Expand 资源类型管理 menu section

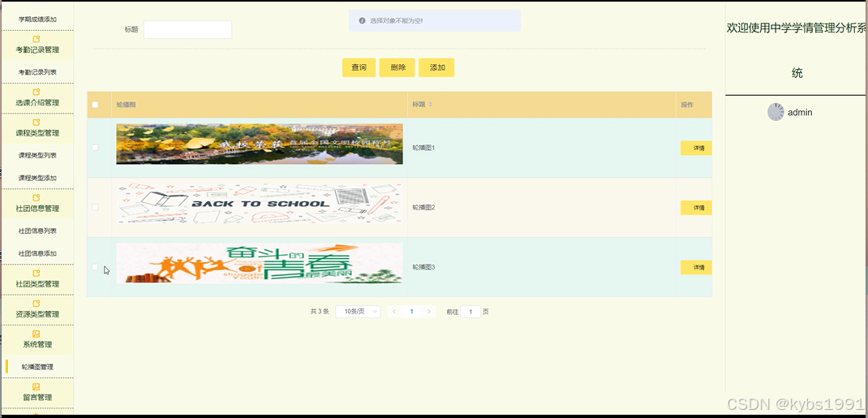click(37, 309)
